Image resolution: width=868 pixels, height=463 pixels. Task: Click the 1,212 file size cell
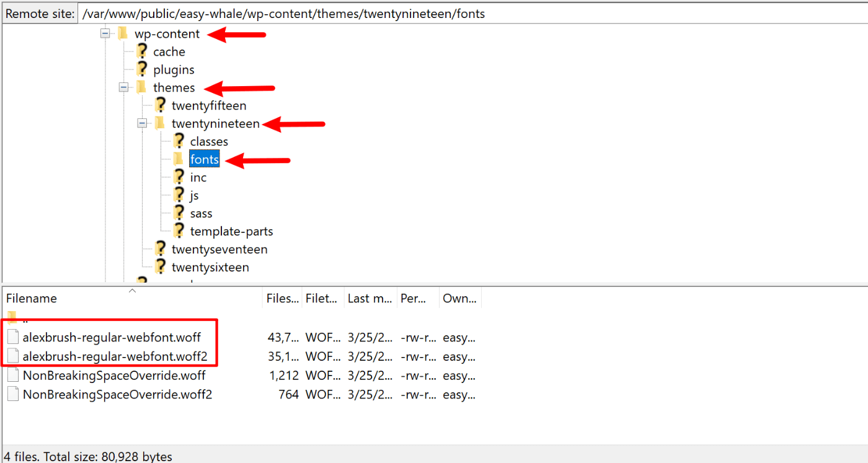point(283,376)
